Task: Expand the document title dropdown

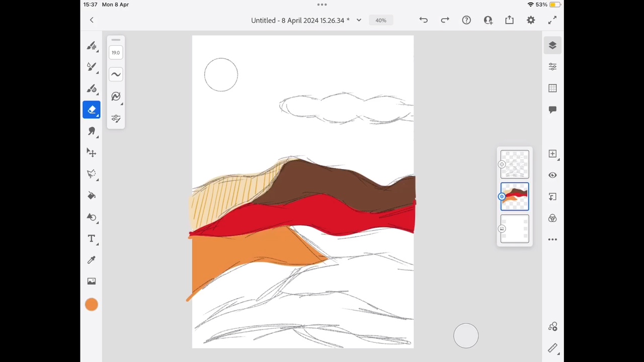Action: pyautogui.click(x=359, y=21)
